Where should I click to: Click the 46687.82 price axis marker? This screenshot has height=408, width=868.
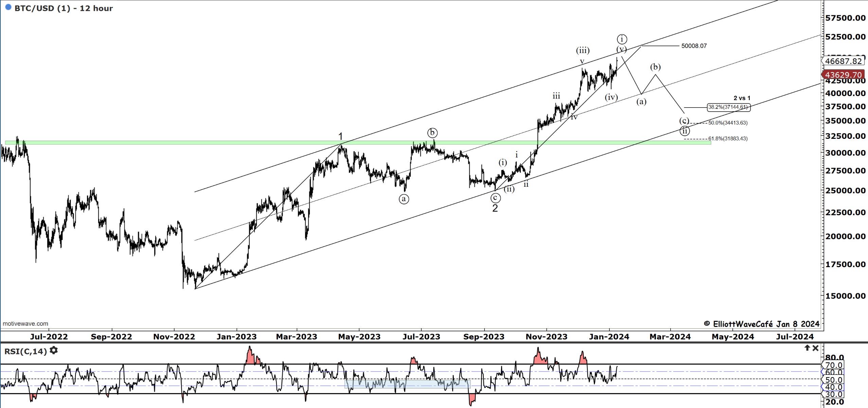tap(843, 61)
